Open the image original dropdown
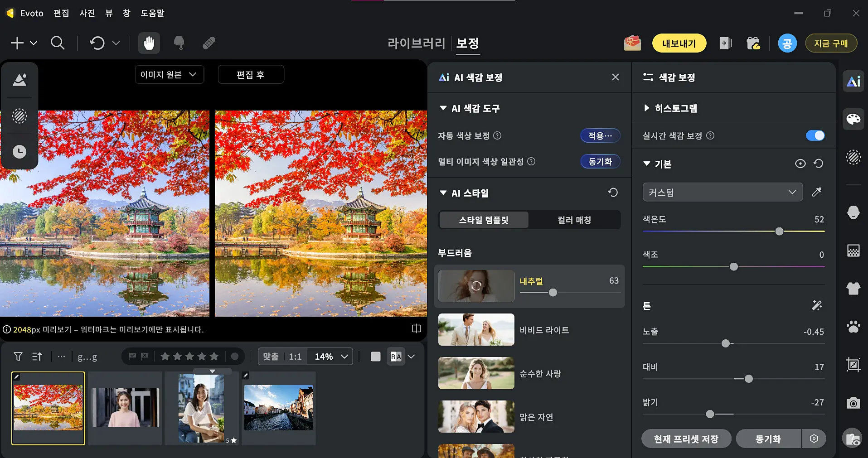 pyautogui.click(x=169, y=74)
